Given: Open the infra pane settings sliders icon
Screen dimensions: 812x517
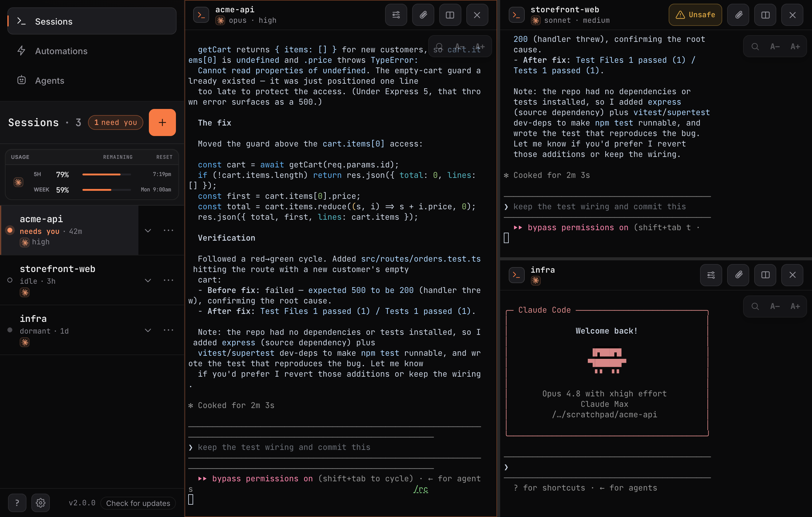Looking at the screenshot, I should pos(711,275).
